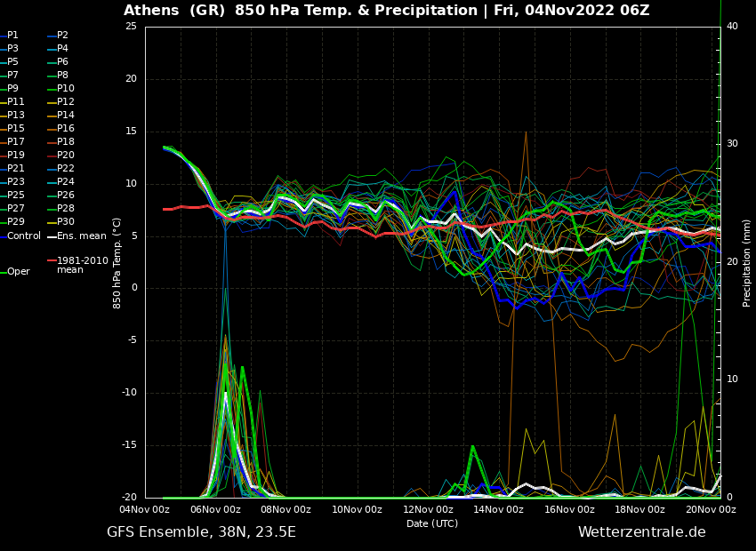Viewport: 756px width, 551px height.
Task: Select the 850 hPa Temp. (°C) axis title
Action: pos(117,263)
